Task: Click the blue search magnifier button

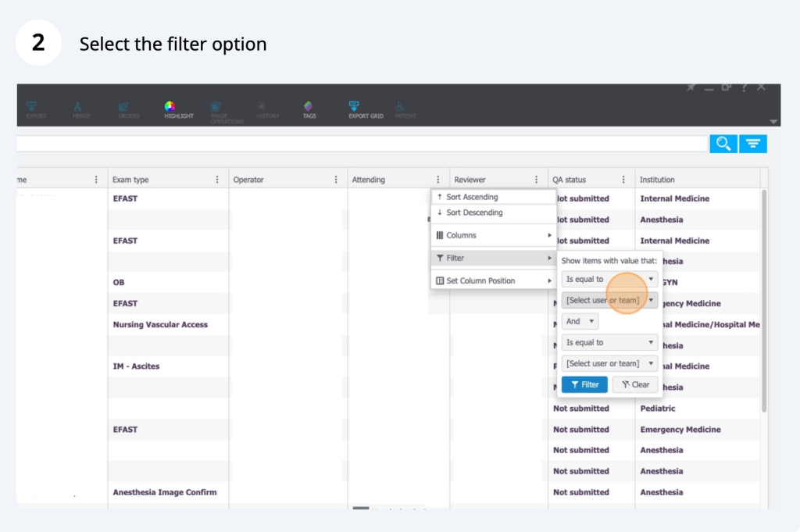Action: tap(723, 144)
